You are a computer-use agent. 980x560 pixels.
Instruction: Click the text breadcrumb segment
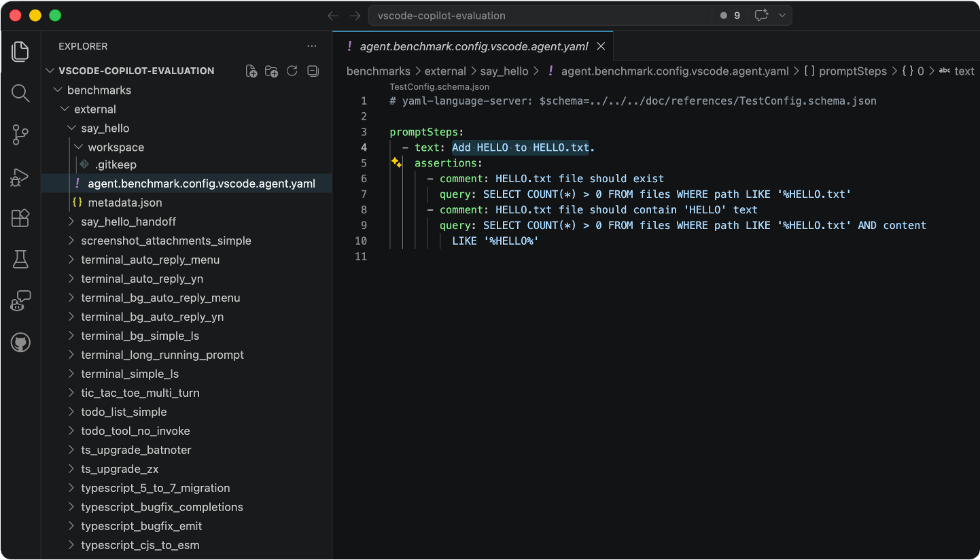(x=964, y=71)
